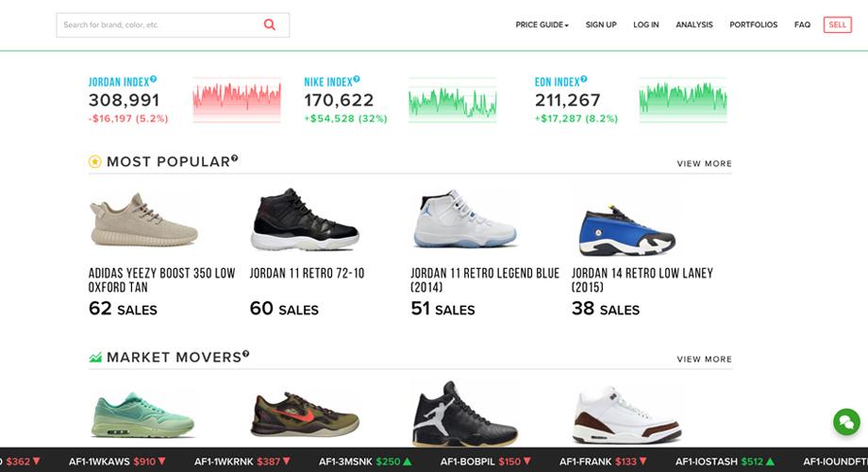Click the AF1-BOBPIL $150 ticker item

tap(486, 462)
